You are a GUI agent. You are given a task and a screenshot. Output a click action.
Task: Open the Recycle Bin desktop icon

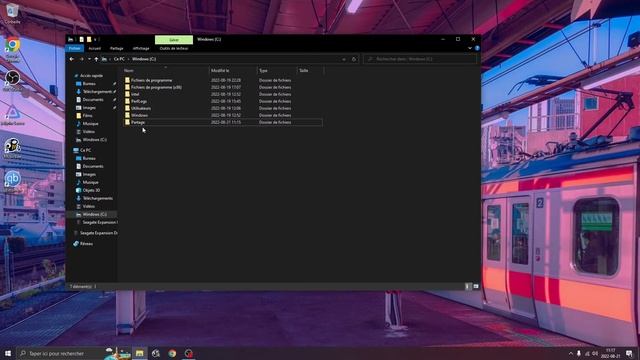[x=12, y=13]
